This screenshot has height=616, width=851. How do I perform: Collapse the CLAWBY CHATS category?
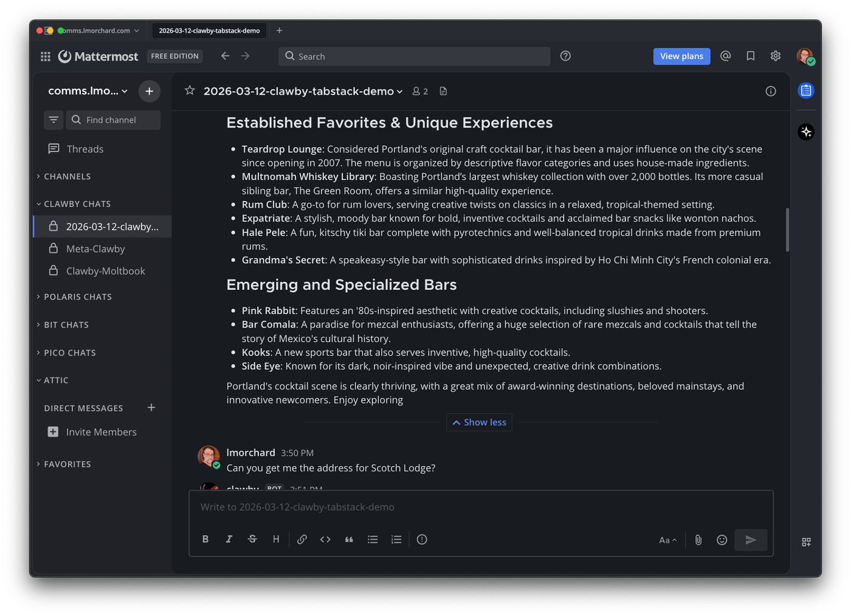click(77, 204)
